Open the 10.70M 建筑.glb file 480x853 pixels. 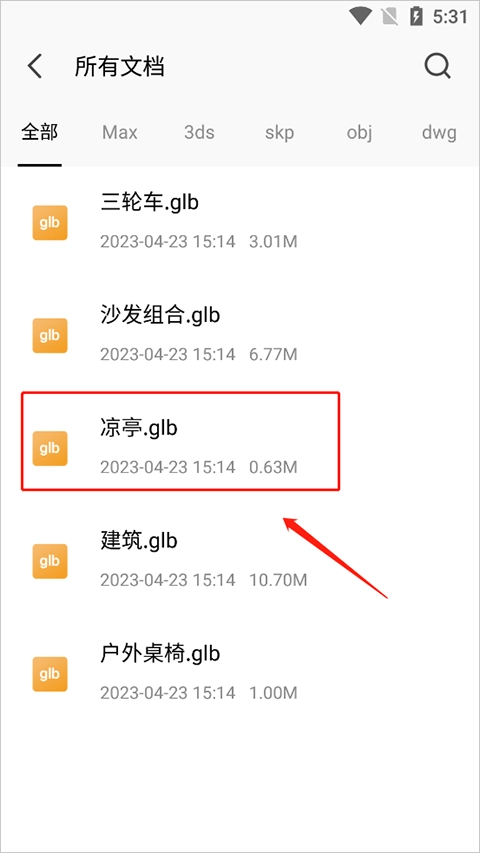pos(240,561)
